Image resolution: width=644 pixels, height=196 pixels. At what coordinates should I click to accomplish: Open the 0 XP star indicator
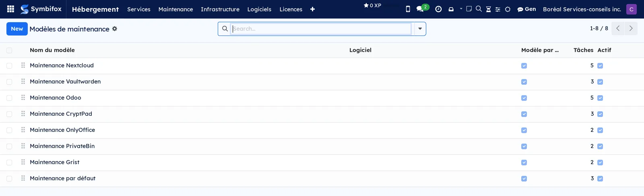coord(372,6)
